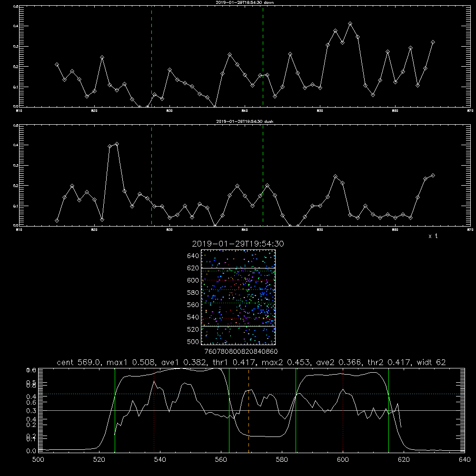Click the "580" y-axis label beside hit-map image
The image size is (476, 476).
click(x=193, y=293)
